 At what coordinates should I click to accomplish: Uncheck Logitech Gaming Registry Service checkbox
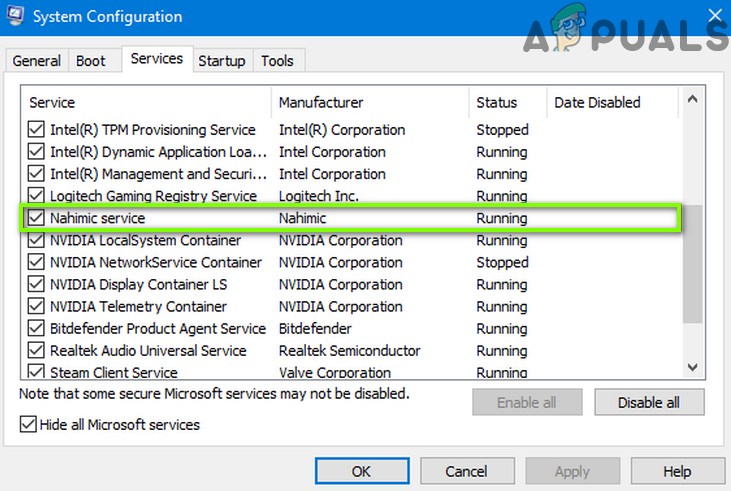37,196
